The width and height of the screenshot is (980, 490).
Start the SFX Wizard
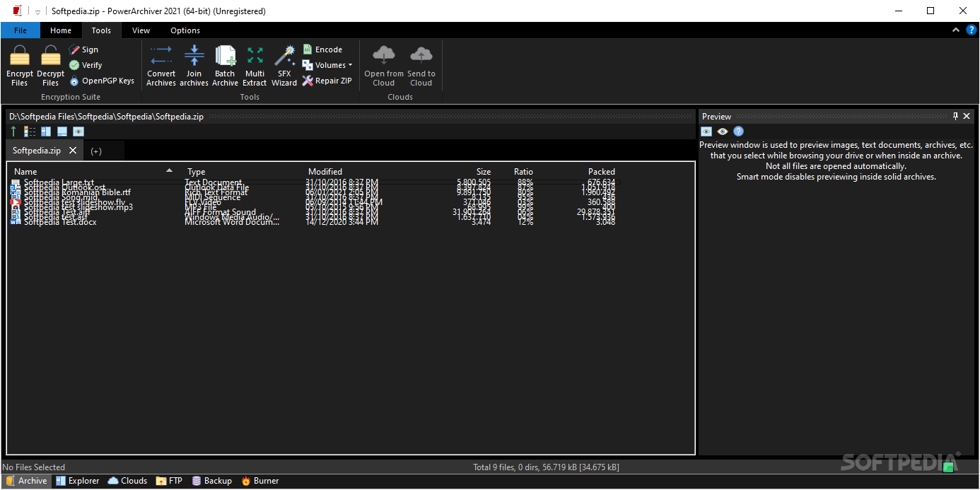point(284,66)
